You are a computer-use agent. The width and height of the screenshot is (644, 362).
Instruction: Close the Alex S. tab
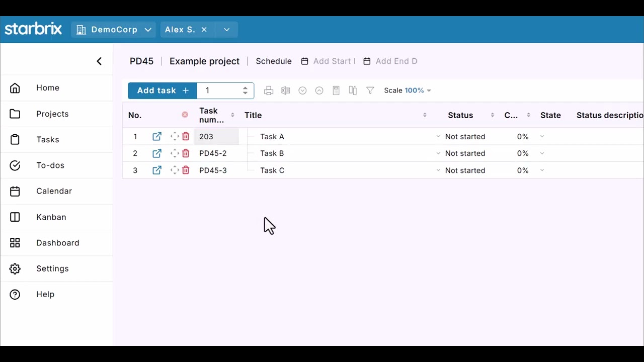[x=204, y=30]
